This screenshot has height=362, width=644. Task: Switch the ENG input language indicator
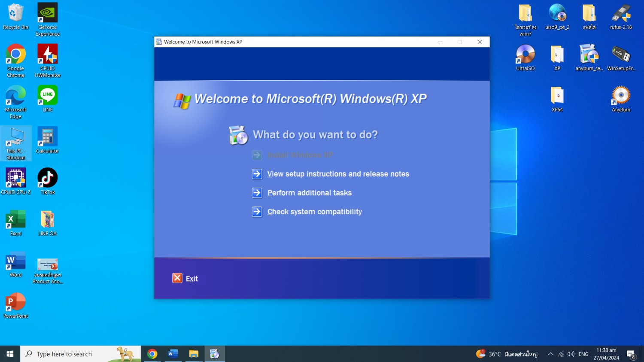583,354
